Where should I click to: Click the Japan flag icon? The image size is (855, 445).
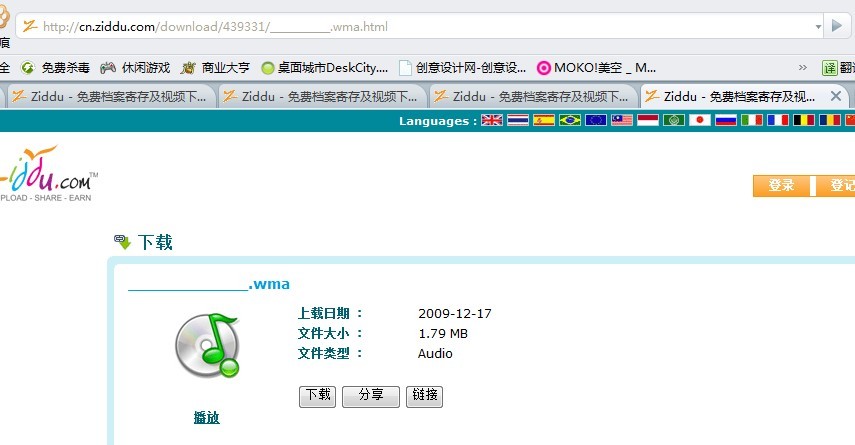coord(700,121)
